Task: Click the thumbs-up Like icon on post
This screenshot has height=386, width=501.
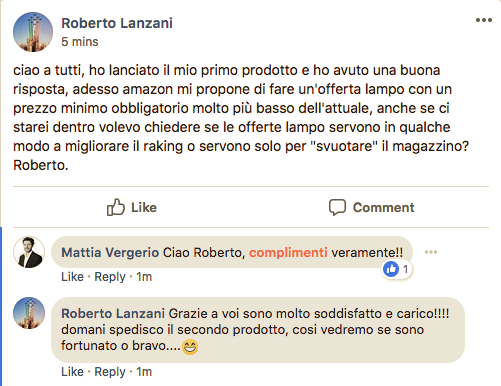Action: point(116,207)
